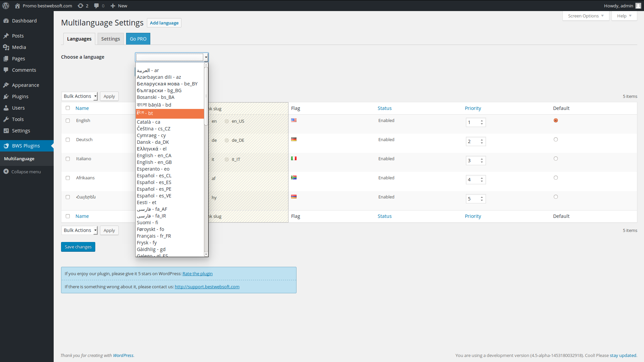The width and height of the screenshot is (644, 362).
Task: Expand the Screen Options panel
Action: [586, 16]
